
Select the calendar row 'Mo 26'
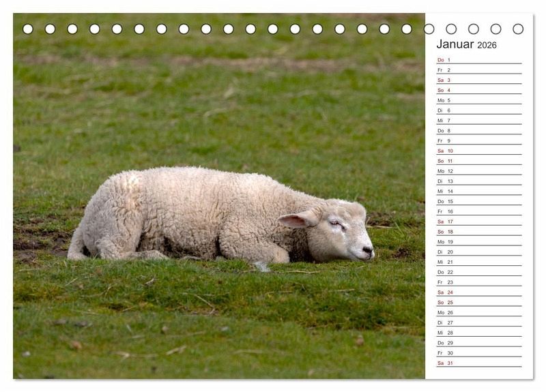(479, 312)
